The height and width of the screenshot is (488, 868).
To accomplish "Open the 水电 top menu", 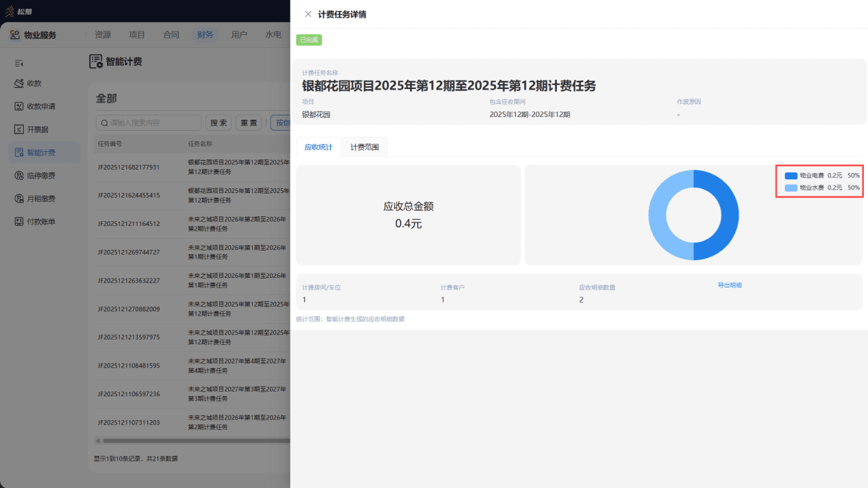I will point(273,35).
